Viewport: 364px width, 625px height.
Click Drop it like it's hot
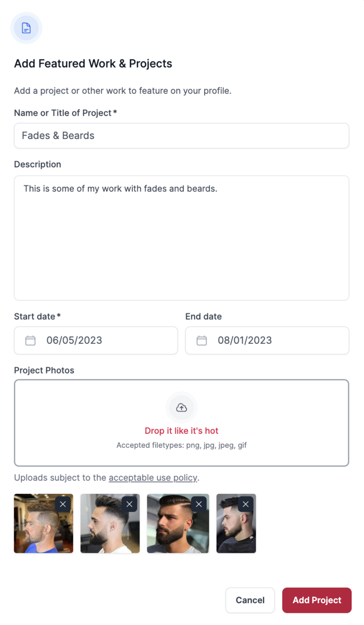coord(181,431)
